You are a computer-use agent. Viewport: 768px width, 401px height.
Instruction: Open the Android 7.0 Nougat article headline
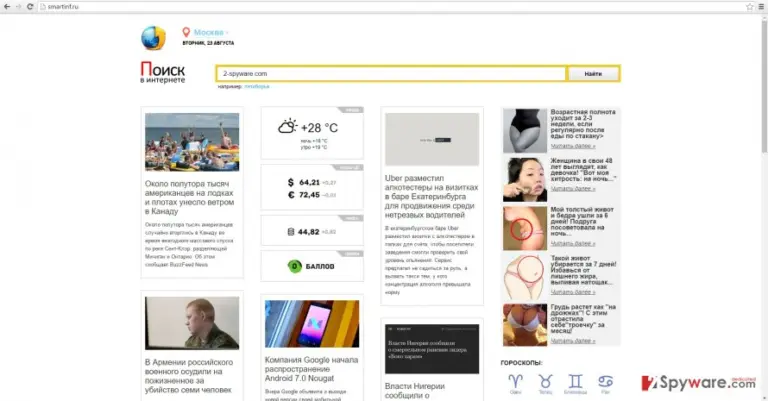coord(312,369)
